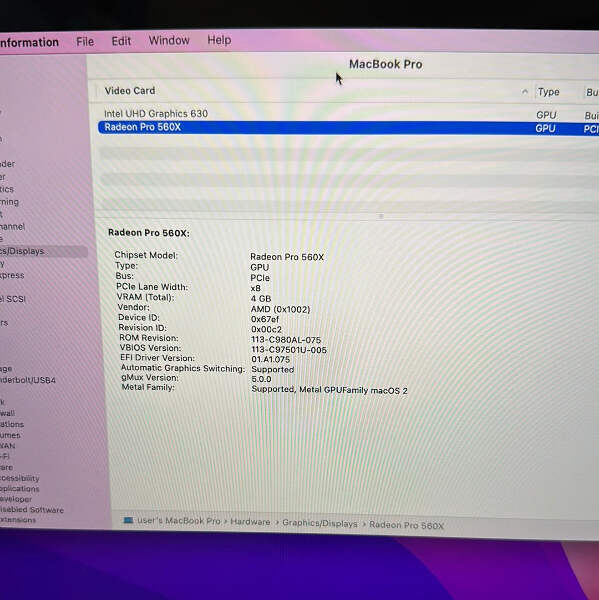Screen dimensions: 599x600
Task: Click the Radeon Pro 560X detail heading
Action: tap(149, 233)
